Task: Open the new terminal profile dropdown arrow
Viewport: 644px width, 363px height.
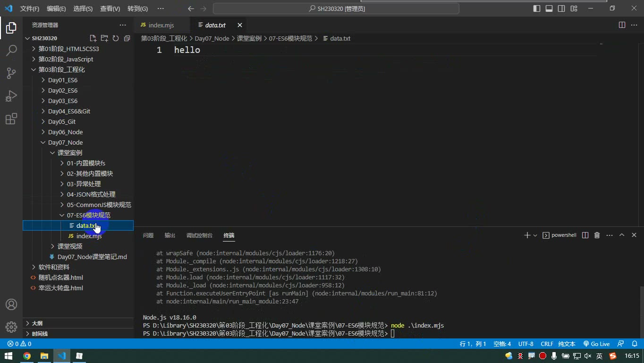Action: [535, 235]
